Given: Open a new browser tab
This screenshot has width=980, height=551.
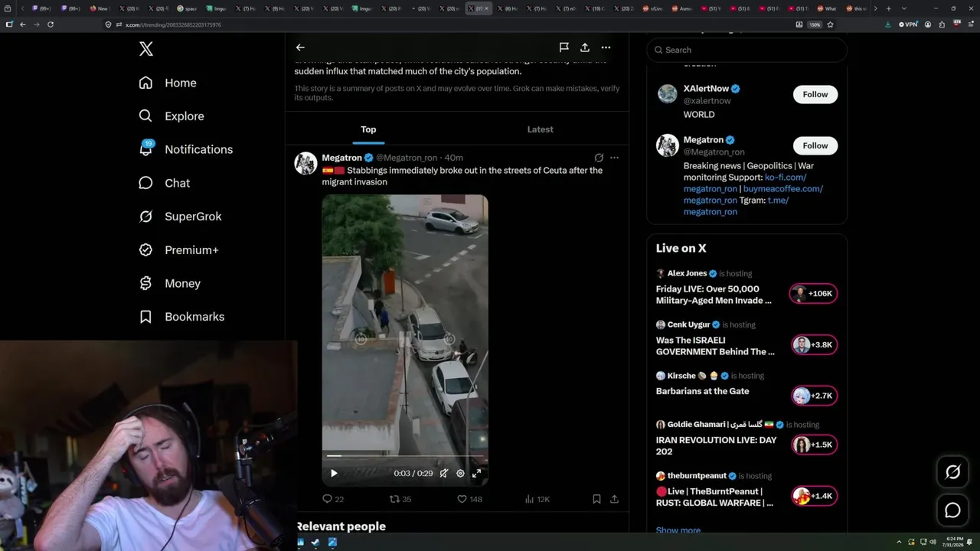Looking at the screenshot, I should 888,8.
